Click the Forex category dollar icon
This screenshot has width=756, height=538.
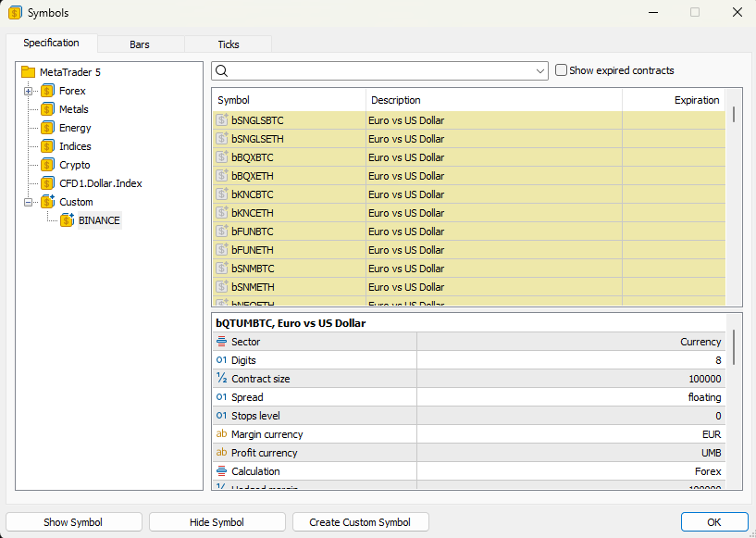point(47,91)
